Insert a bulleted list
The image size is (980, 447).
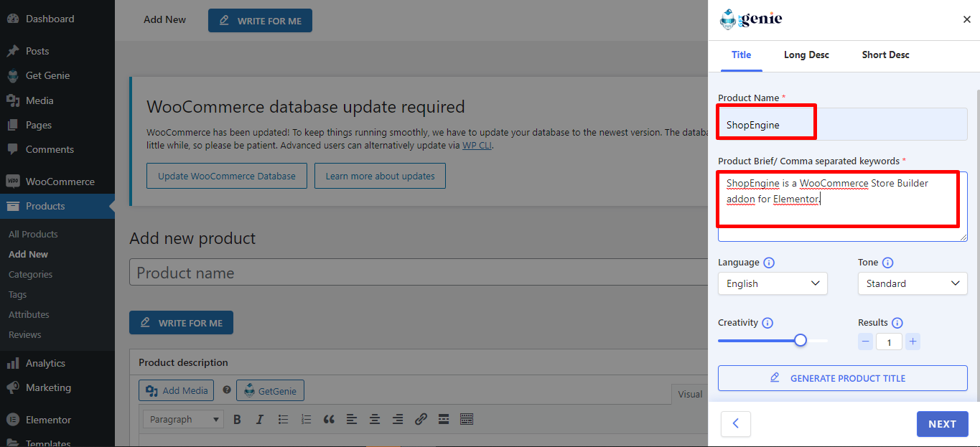[283, 419]
